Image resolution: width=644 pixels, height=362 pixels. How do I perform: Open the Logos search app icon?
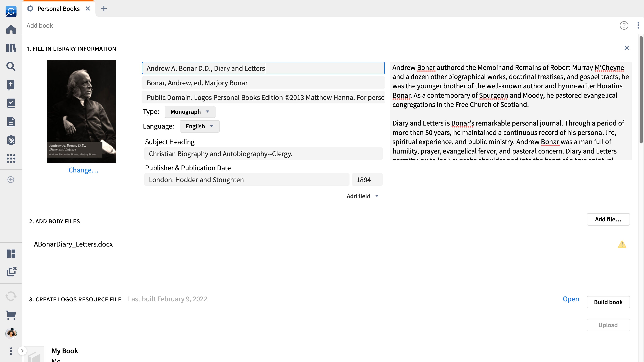coord(11,11)
